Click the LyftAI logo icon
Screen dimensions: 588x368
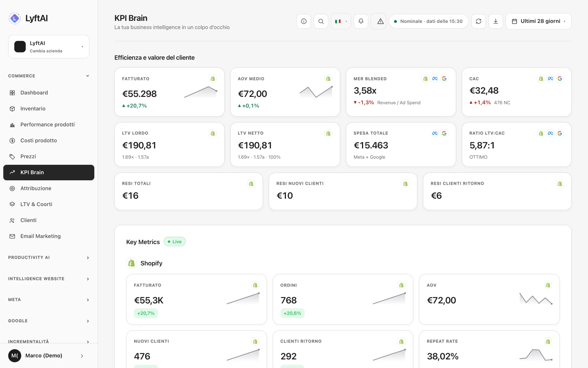point(14,18)
